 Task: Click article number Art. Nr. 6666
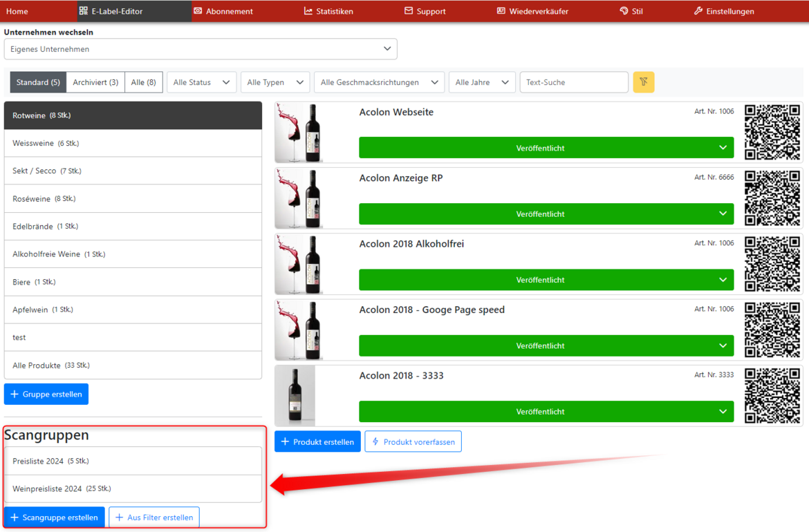pyautogui.click(x=714, y=178)
